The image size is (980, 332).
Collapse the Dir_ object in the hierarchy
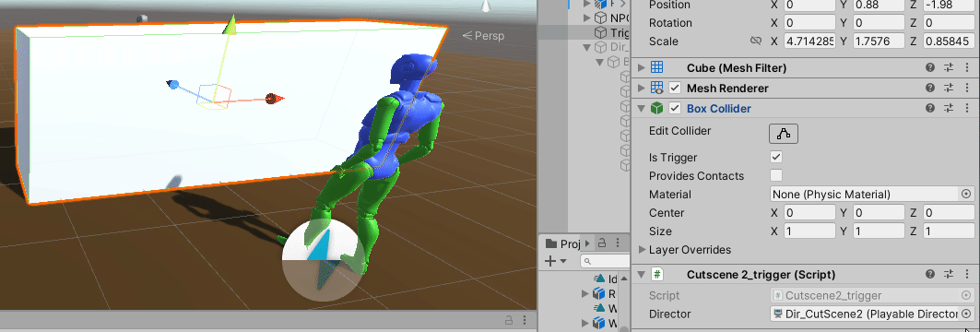coord(586,48)
